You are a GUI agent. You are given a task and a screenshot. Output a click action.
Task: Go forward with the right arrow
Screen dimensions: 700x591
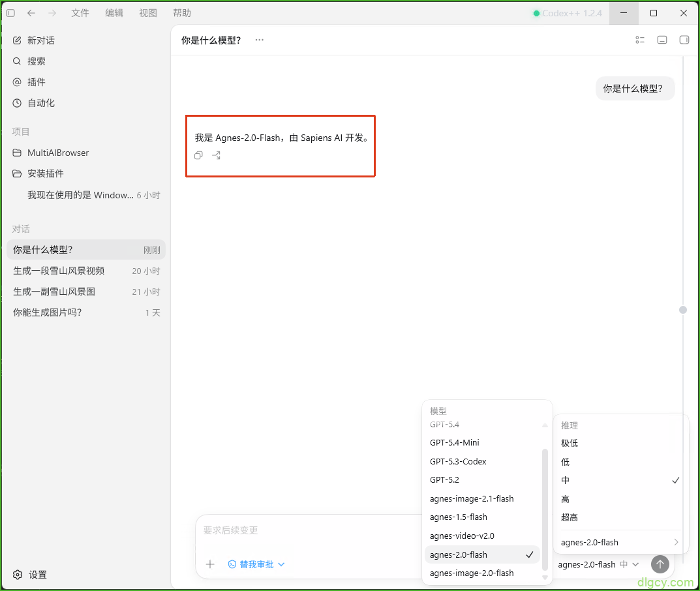52,14
